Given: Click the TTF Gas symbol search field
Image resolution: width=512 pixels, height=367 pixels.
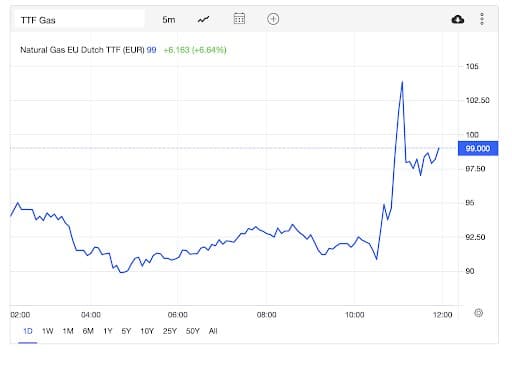Looking at the screenshot, I should click(80, 20).
